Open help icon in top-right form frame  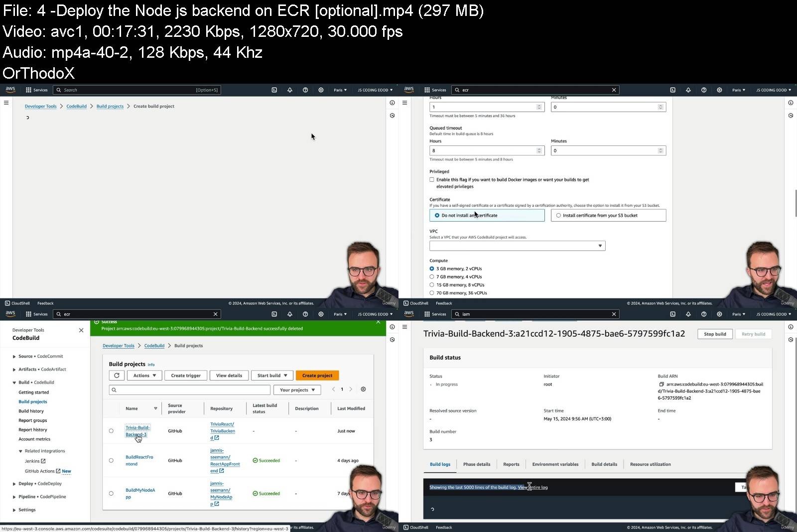(x=704, y=90)
